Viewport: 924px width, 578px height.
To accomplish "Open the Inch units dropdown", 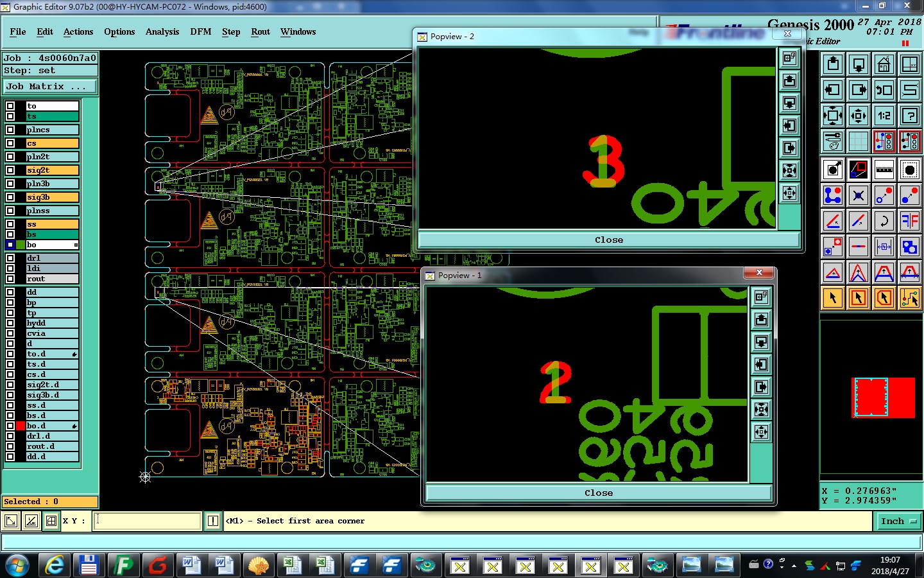I will coord(898,521).
